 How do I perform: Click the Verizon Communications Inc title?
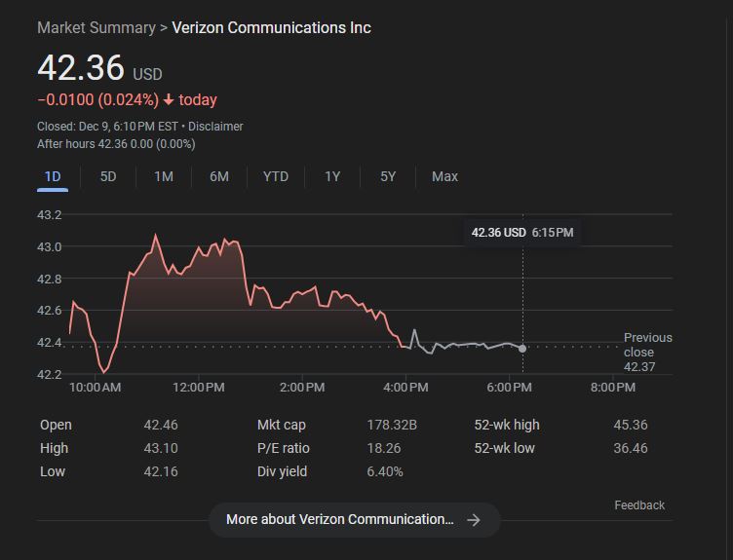(x=272, y=28)
